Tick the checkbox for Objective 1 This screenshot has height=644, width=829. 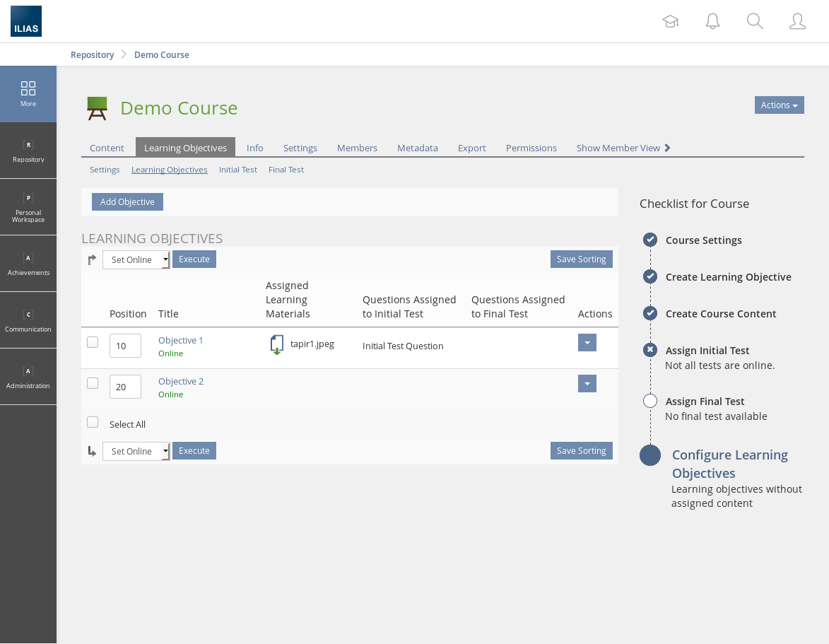point(93,342)
